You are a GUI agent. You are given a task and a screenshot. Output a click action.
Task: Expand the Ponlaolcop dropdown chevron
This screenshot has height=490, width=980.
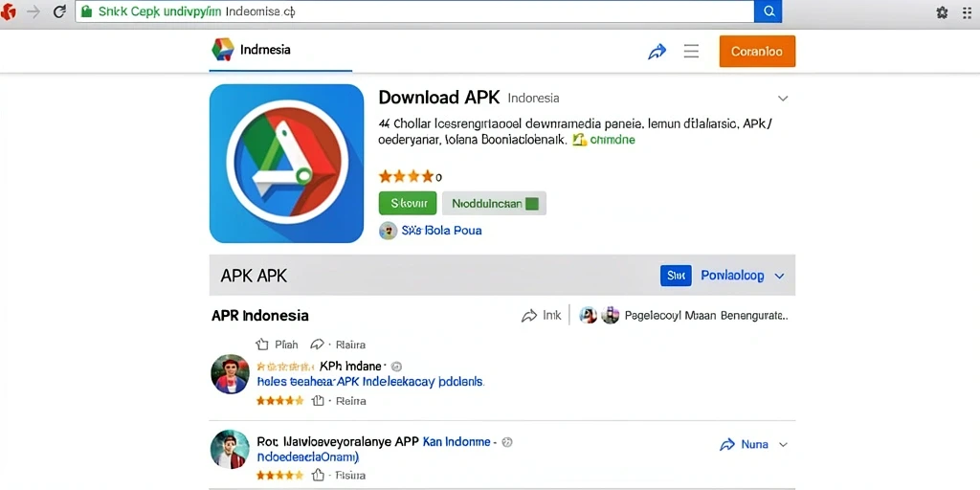[x=779, y=276]
